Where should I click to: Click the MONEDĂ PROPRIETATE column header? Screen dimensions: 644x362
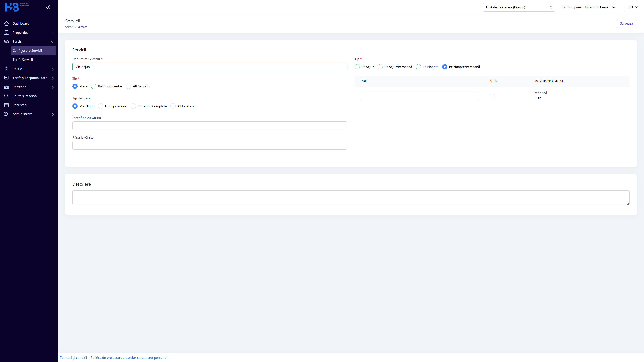click(550, 81)
